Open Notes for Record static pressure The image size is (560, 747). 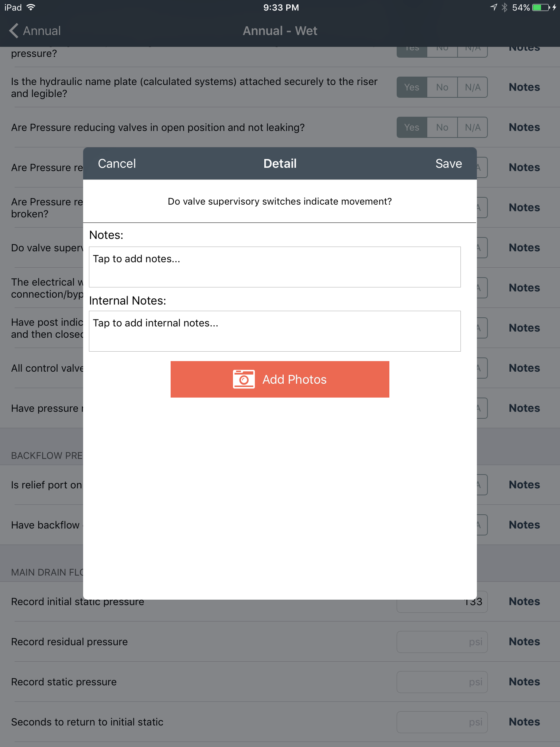pos(524,682)
